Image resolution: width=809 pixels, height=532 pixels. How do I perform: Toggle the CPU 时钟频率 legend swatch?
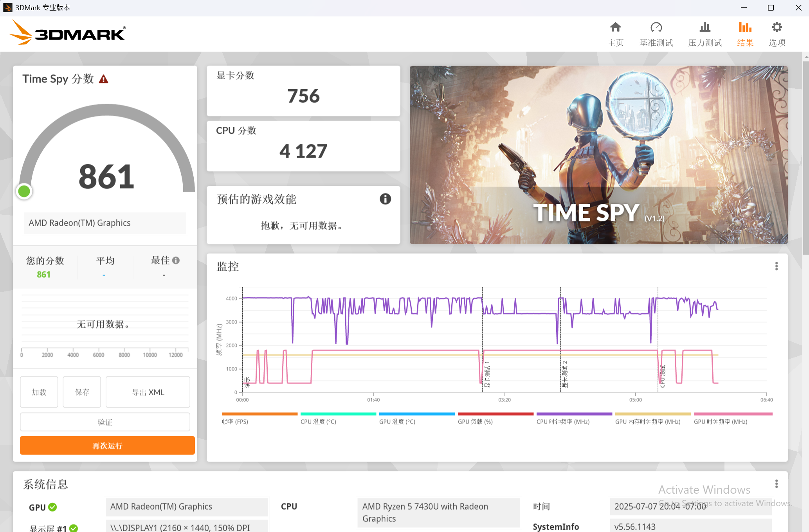[x=574, y=414]
